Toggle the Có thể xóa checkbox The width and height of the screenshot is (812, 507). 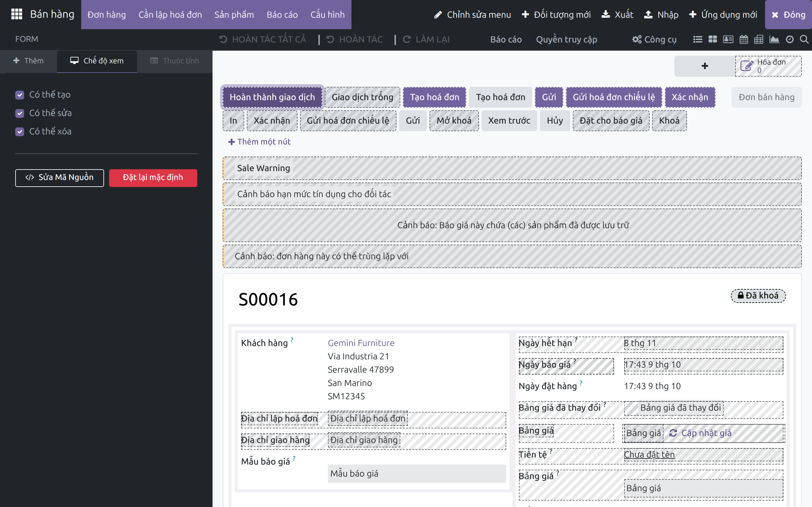click(x=20, y=132)
